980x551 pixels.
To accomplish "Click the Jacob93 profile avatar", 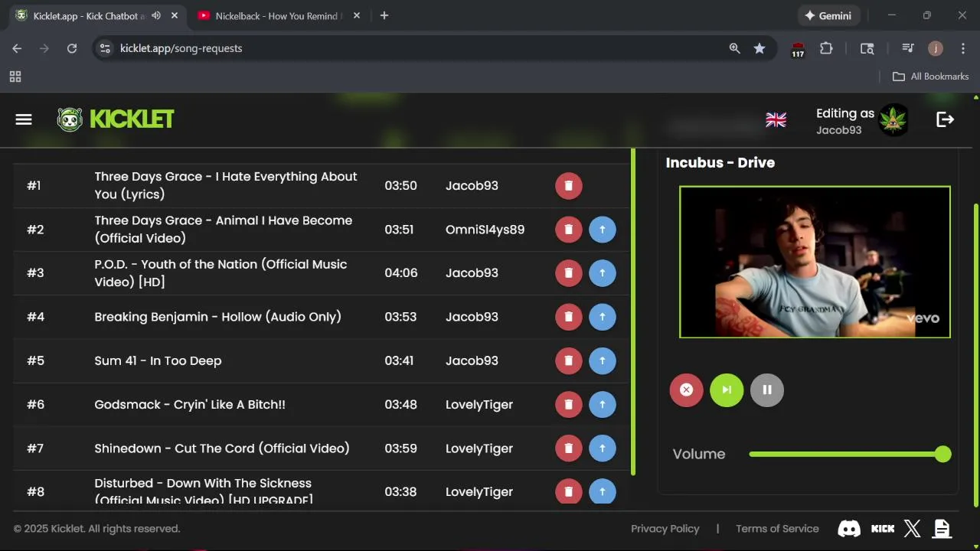I will pyautogui.click(x=893, y=120).
